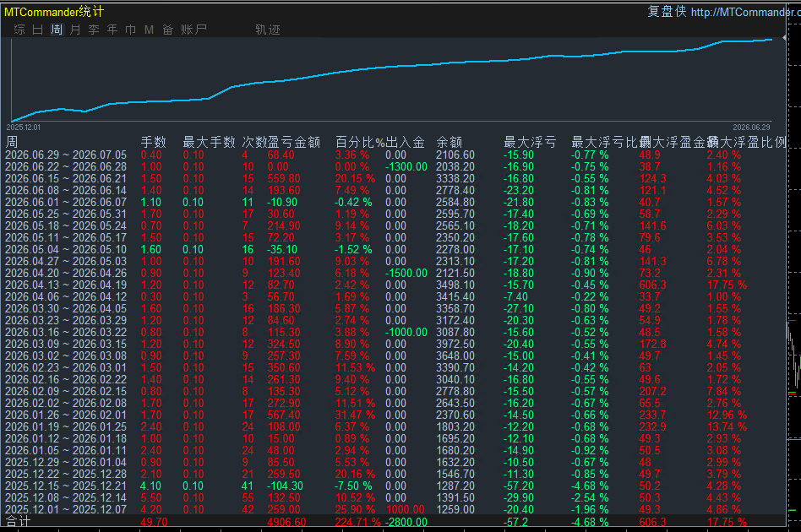Screen dimensions: 801x532
Task: Select week row 2026.06.29 ~ 2026.07.05
Action: point(394,155)
